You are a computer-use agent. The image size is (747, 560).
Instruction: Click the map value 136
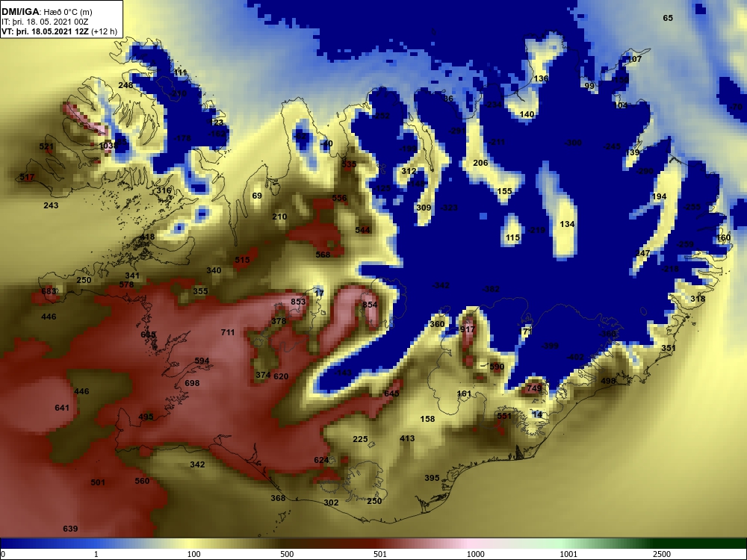coord(541,78)
